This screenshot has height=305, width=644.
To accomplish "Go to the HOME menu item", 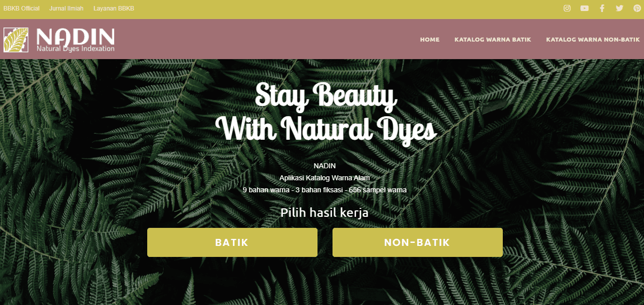I will click(x=430, y=40).
